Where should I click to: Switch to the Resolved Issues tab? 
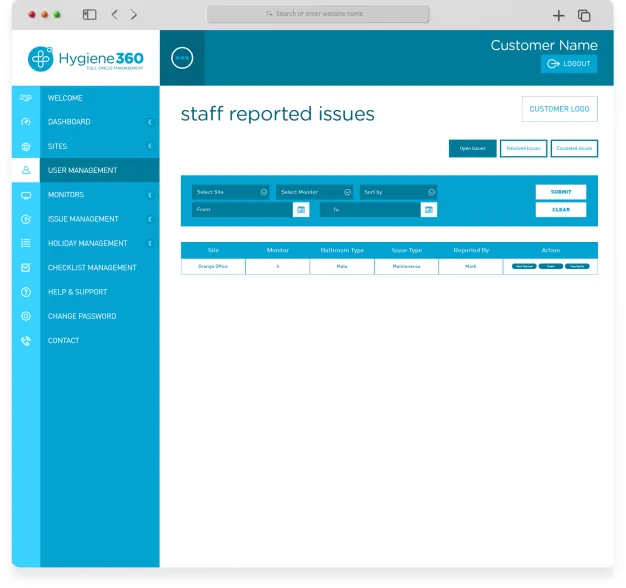(x=523, y=148)
